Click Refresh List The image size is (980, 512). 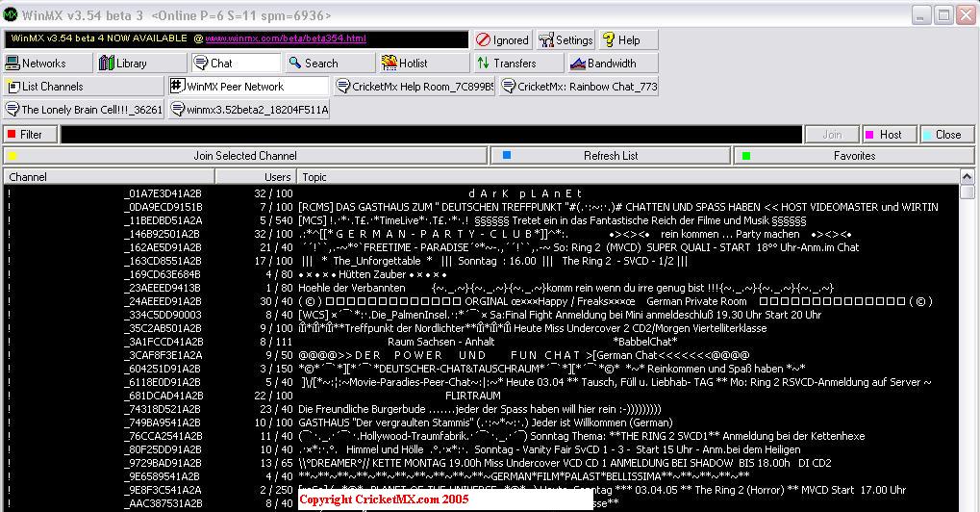coord(611,156)
